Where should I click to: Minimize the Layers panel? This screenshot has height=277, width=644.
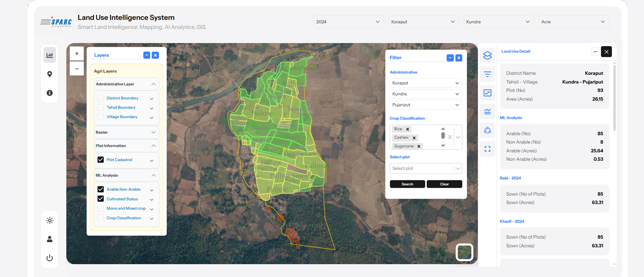tap(147, 55)
